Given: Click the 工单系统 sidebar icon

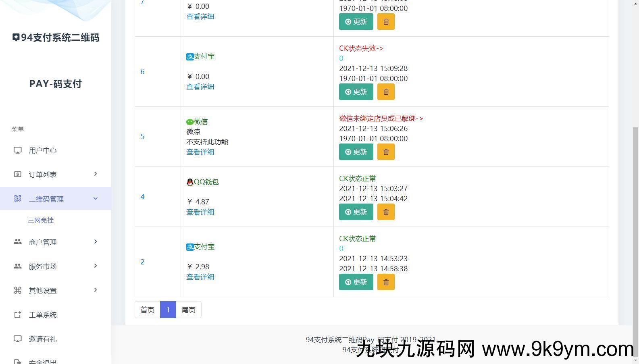Looking at the screenshot, I should click(x=18, y=315).
